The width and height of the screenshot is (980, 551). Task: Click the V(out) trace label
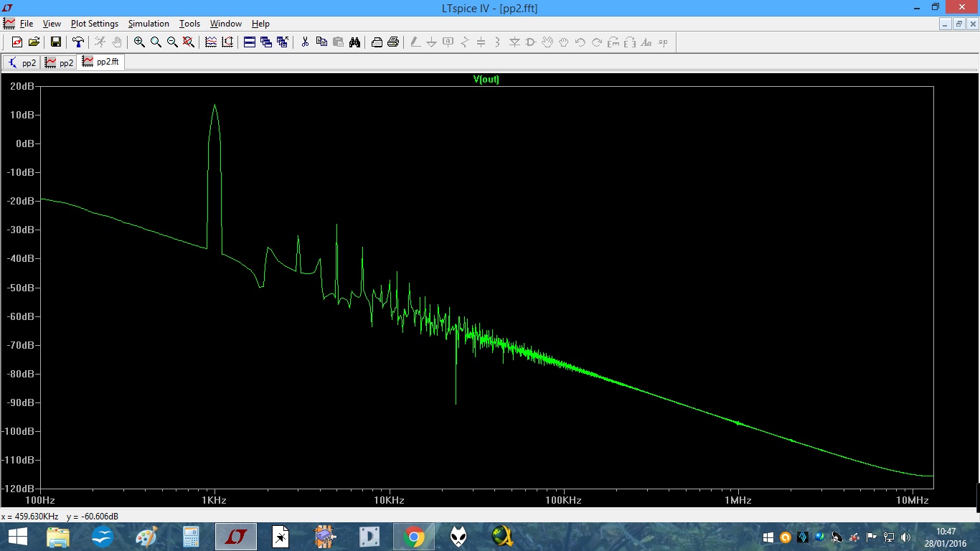click(x=486, y=80)
